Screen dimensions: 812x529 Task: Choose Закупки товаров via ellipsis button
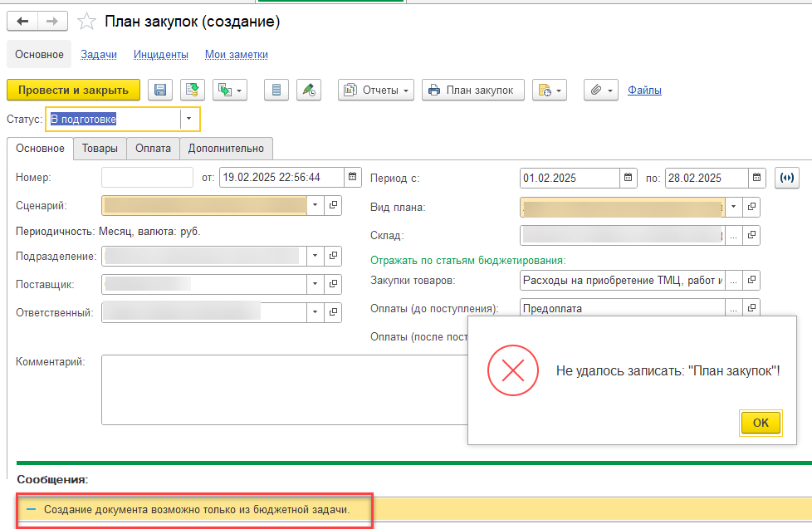click(x=733, y=281)
